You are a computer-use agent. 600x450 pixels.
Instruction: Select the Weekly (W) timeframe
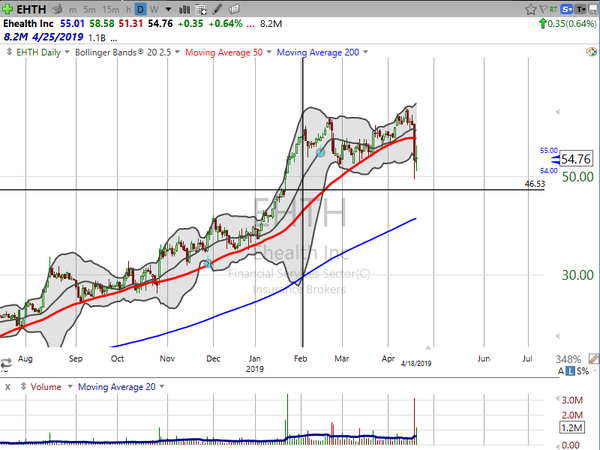coord(154,9)
